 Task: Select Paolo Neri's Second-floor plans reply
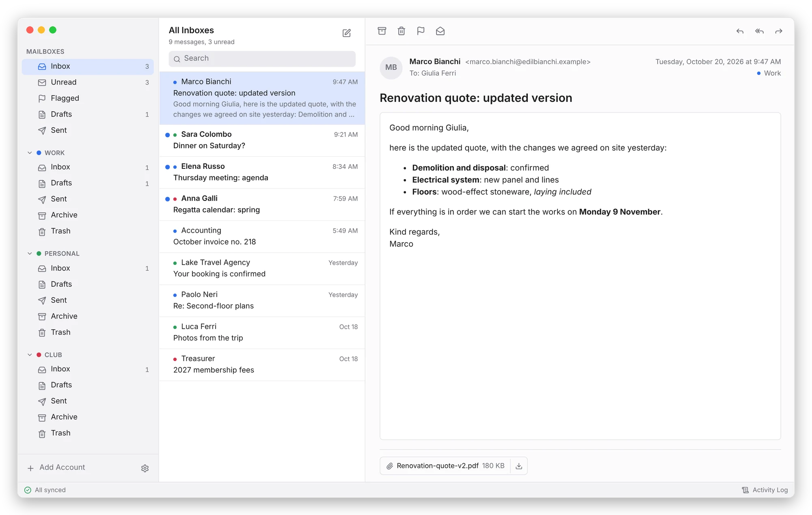coord(262,301)
